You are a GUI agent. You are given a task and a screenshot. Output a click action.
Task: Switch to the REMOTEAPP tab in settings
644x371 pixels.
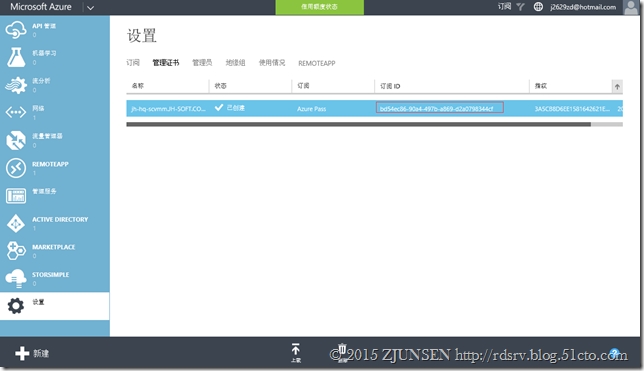[317, 63]
